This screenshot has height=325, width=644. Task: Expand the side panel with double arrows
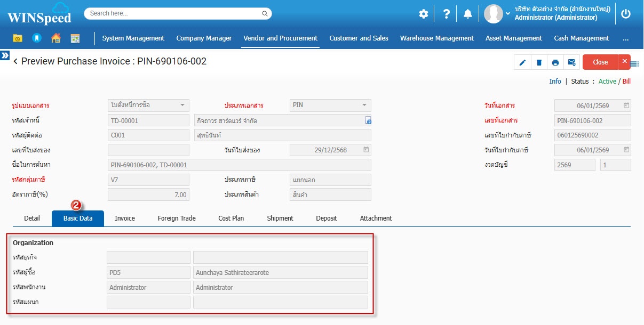5,55
